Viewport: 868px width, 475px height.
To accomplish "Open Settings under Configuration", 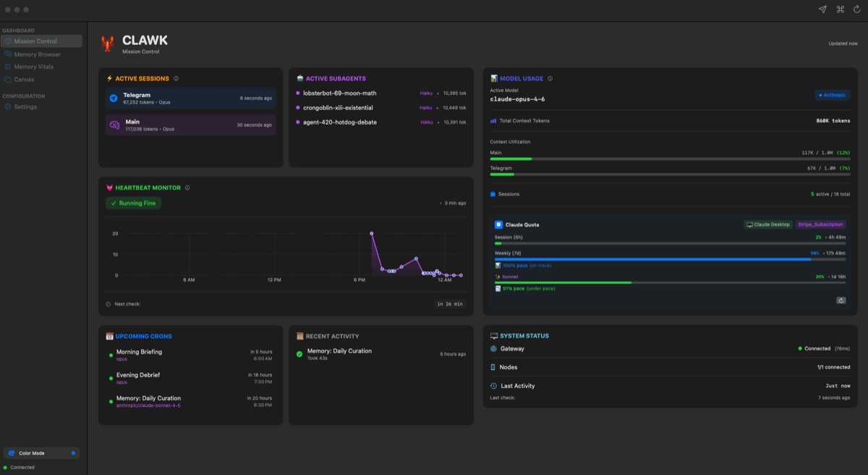I will [x=43, y=106].
